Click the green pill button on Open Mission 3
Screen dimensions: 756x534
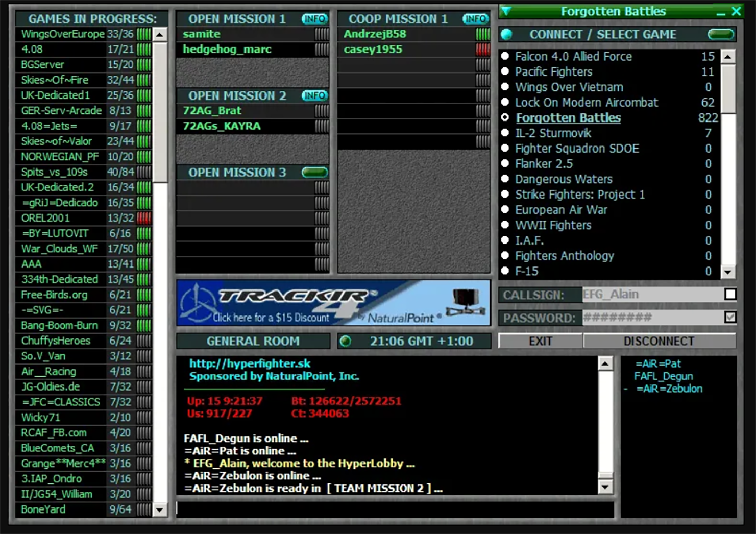click(314, 172)
